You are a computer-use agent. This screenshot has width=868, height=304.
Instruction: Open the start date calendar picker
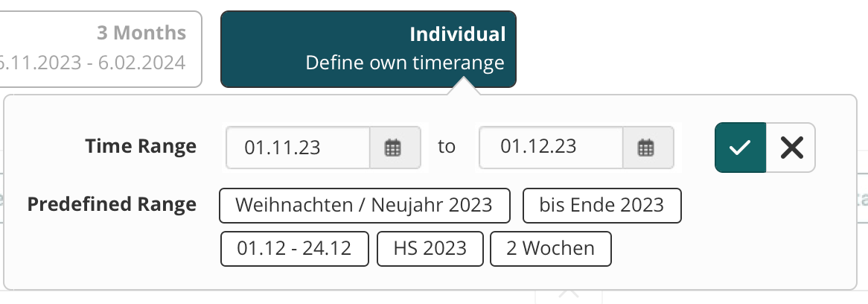(392, 148)
